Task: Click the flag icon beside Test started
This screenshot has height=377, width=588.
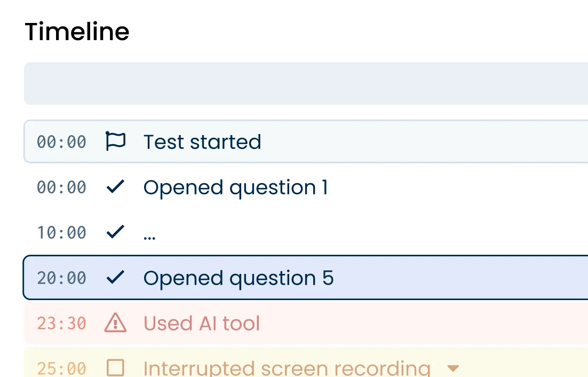Action: (x=115, y=142)
